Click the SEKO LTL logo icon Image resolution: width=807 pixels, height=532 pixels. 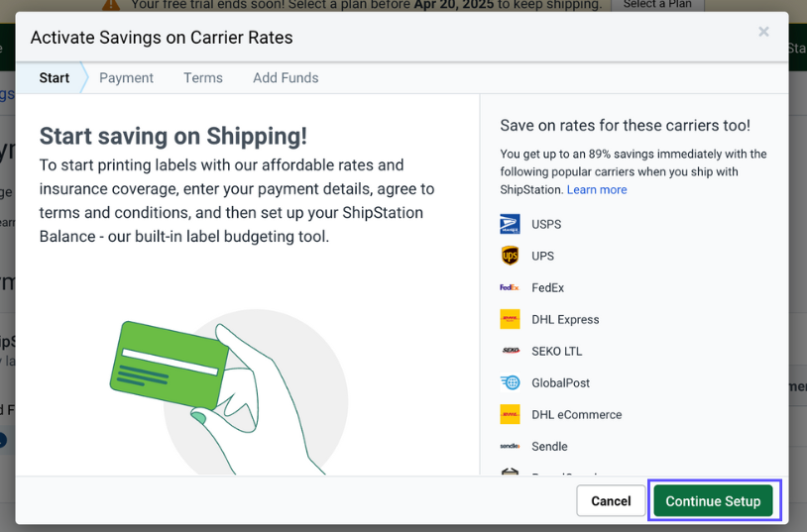click(x=510, y=351)
